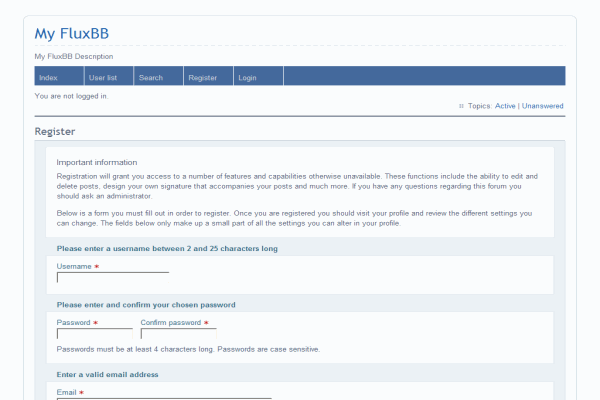Select Register in the navigation bar
Screen dimensions: 600x400
tap(203, 77)
